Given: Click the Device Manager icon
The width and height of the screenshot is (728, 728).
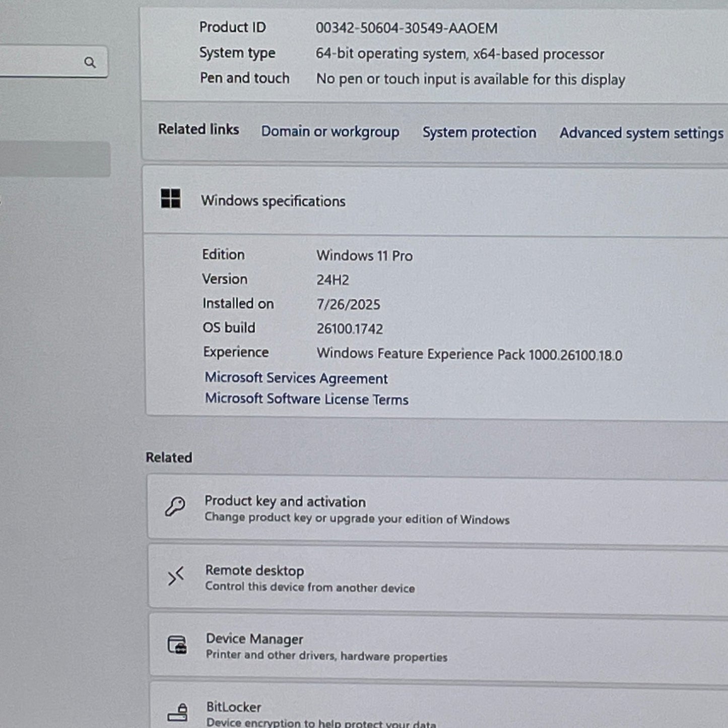Looking at the screenshot, I should tap(177, 645).
